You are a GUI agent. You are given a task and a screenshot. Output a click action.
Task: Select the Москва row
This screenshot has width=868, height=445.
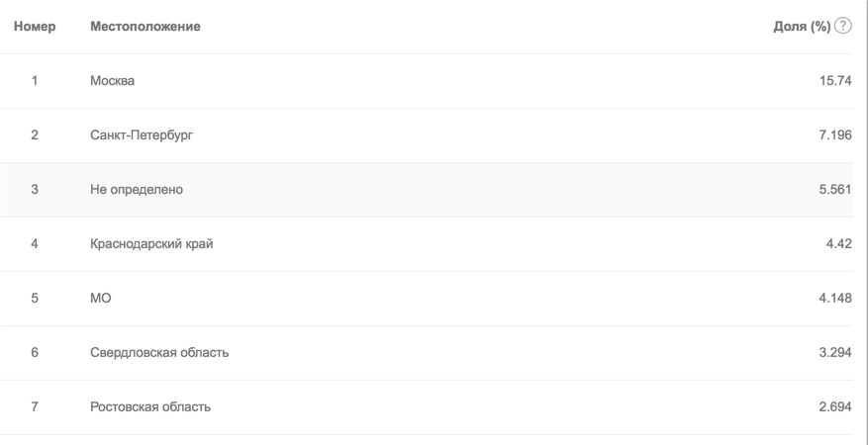coord(427,81)
